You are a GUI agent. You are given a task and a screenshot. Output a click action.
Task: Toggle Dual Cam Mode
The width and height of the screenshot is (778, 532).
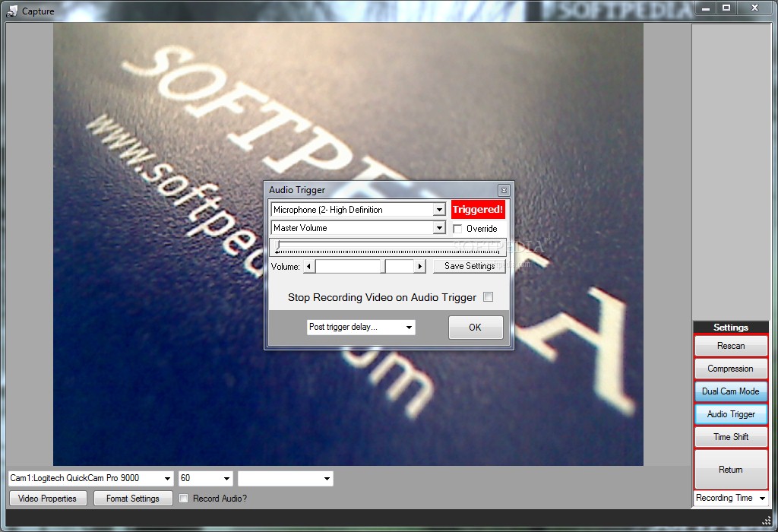(x=730, y=391)
